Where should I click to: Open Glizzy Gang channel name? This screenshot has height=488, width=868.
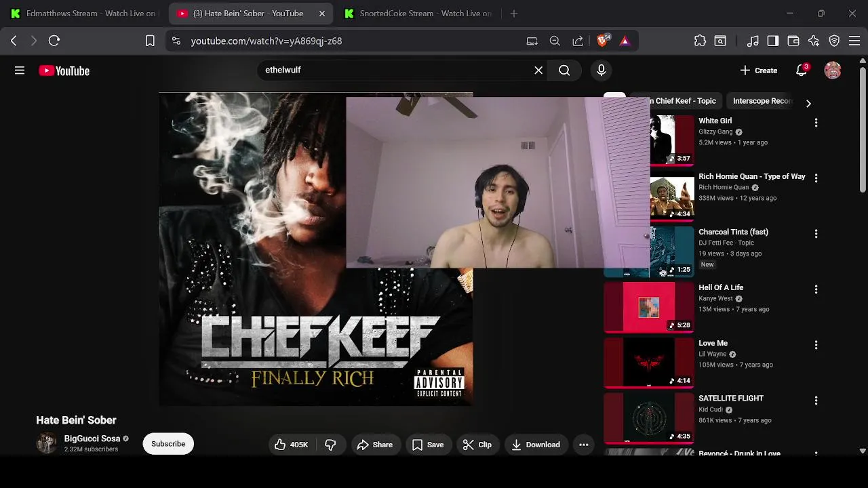(x=715, y=131)
